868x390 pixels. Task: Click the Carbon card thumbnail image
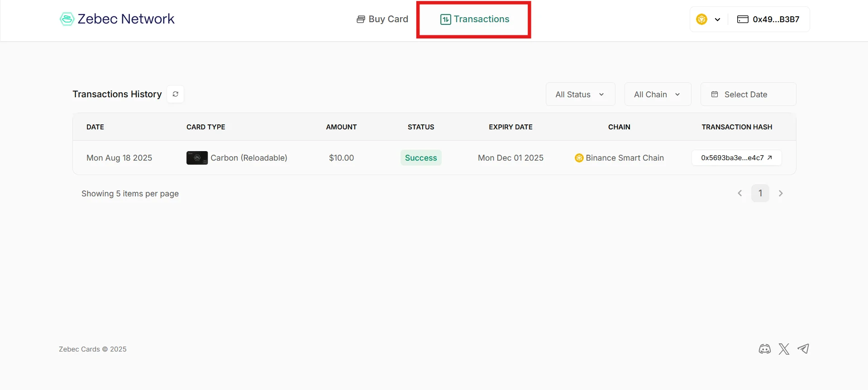(x=197, y=158)
